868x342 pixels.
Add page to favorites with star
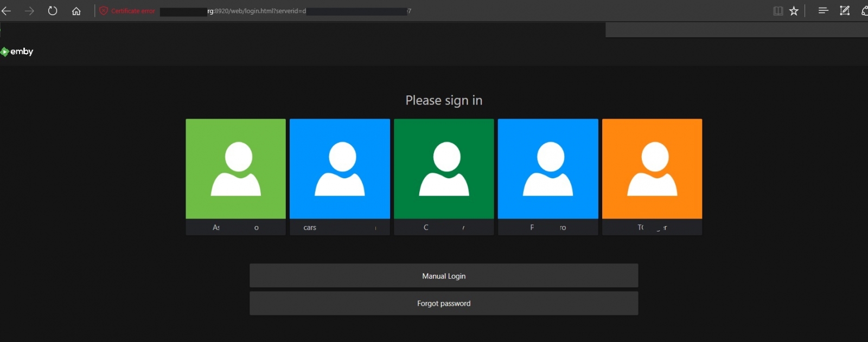[794, 11]
